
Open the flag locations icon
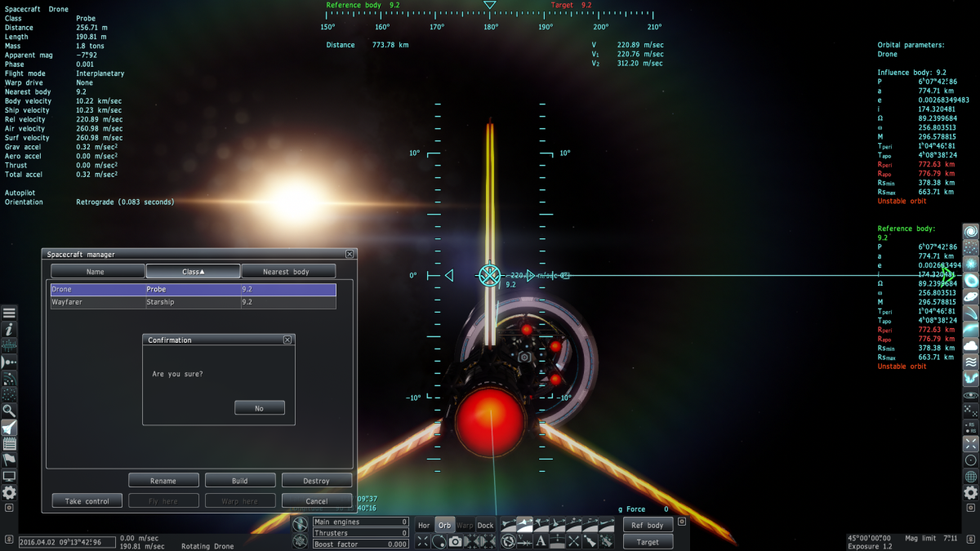(9, 460)
